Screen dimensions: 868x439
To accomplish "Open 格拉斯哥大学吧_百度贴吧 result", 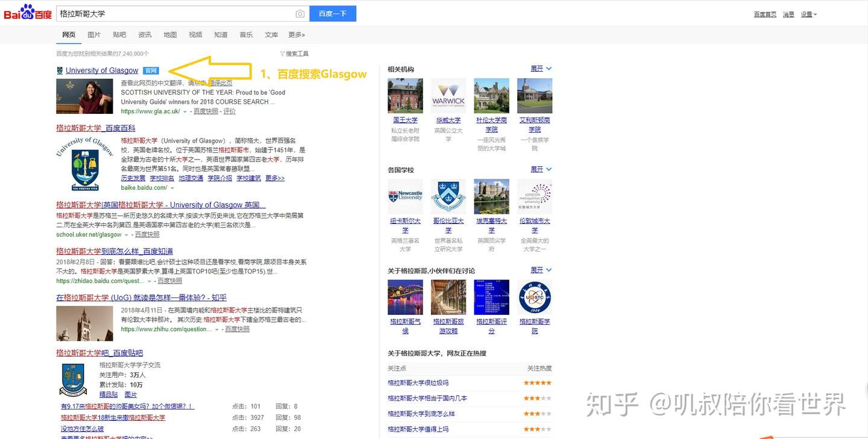I will tap(99, 353).
